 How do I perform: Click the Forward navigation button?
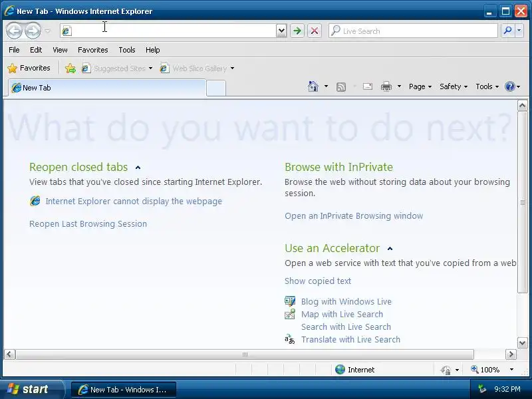pyautogui.click(x=33, y=31)
